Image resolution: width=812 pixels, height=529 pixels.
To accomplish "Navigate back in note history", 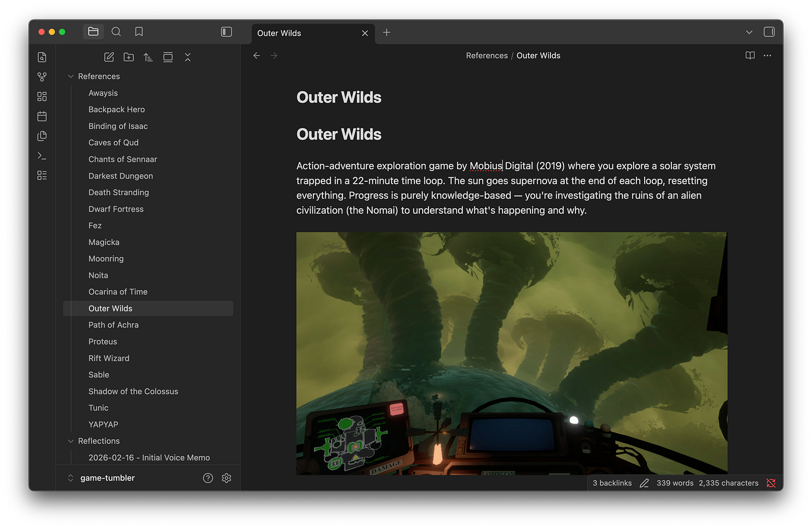I will 257,56.
